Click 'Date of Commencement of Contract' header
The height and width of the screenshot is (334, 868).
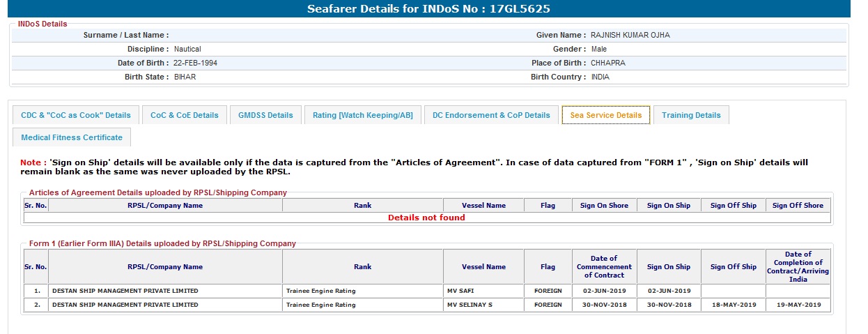click(604, 266)
